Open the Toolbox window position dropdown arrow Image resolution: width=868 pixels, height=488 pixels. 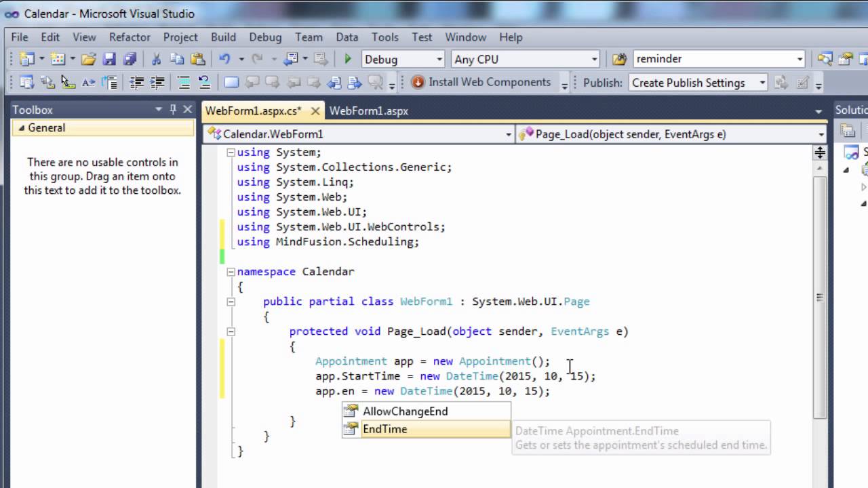pyautogui.click(x=159, y=109)
